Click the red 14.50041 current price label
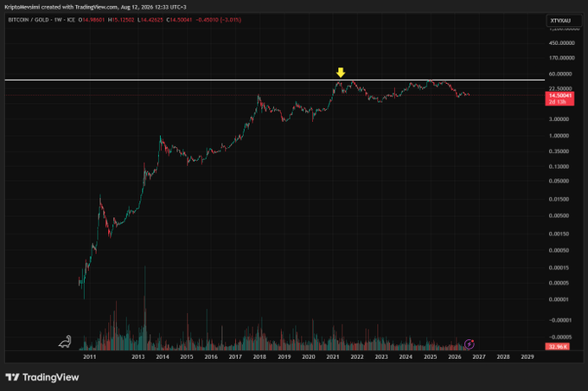This screenshot has width=588, height=391. click(559, 99)
